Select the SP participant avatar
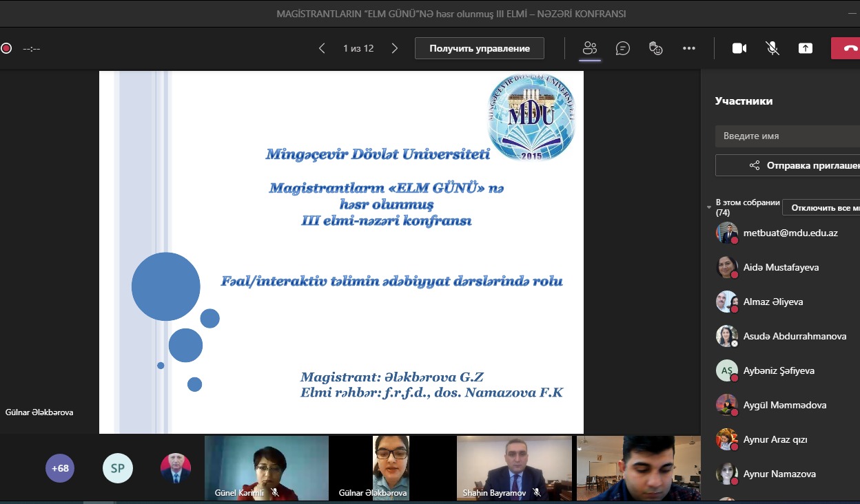Image resolution: width=860 pixels, height=504 pixels. [118, 468]
